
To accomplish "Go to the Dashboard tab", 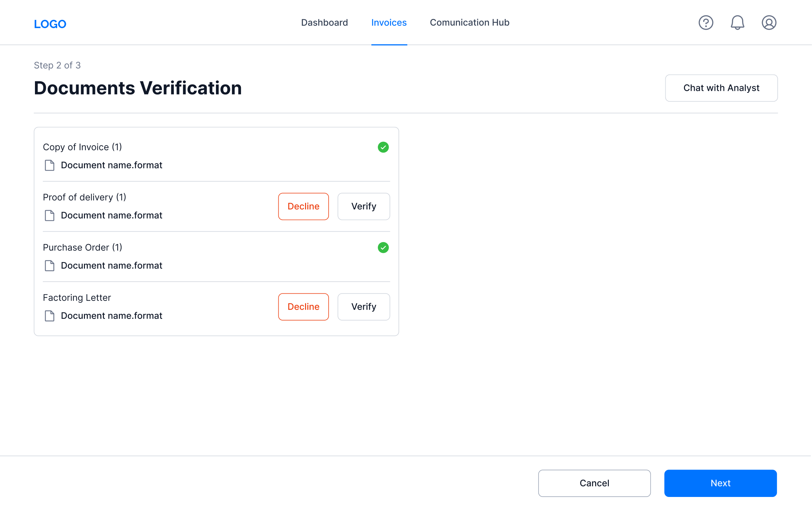I will (x=324, y=23).
